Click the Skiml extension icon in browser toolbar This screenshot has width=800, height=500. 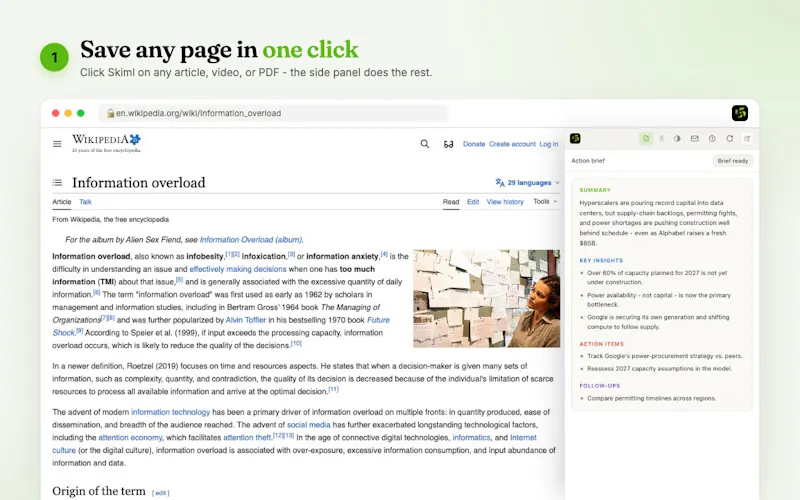[740, 113]
